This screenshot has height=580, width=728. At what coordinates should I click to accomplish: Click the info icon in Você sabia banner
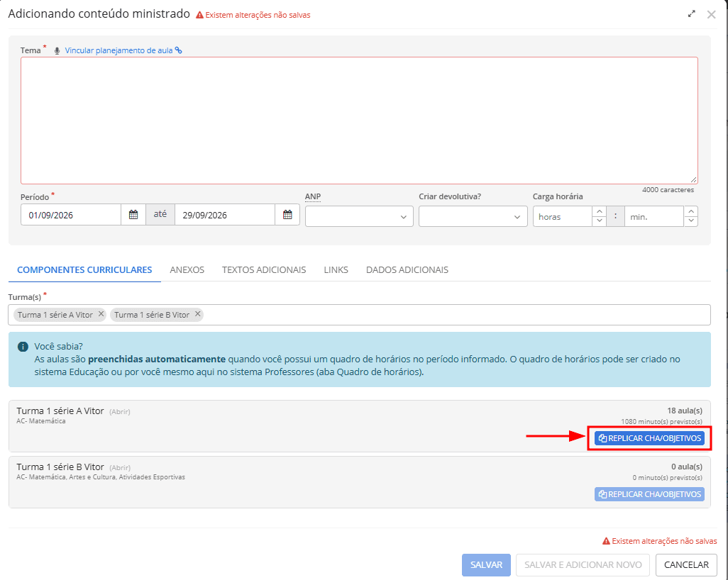pos(23,347)
